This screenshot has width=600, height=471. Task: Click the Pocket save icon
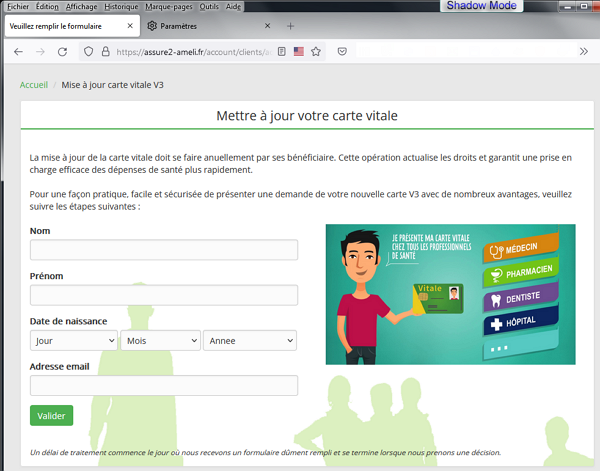coord(342,51)
